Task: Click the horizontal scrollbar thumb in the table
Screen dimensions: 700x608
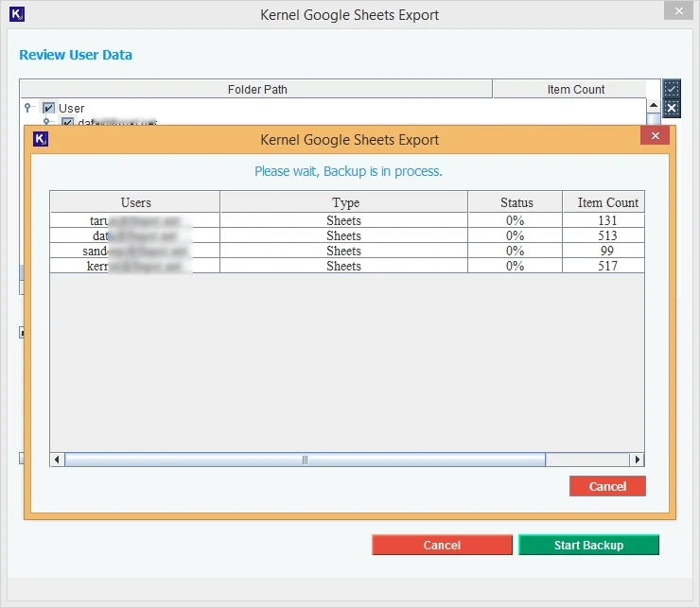Action: 305,460
